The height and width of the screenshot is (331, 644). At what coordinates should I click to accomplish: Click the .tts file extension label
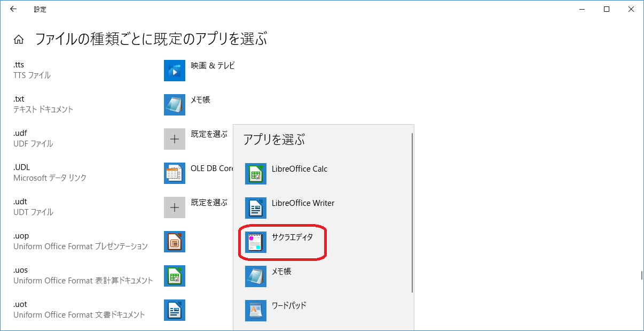tap(19, 65)
